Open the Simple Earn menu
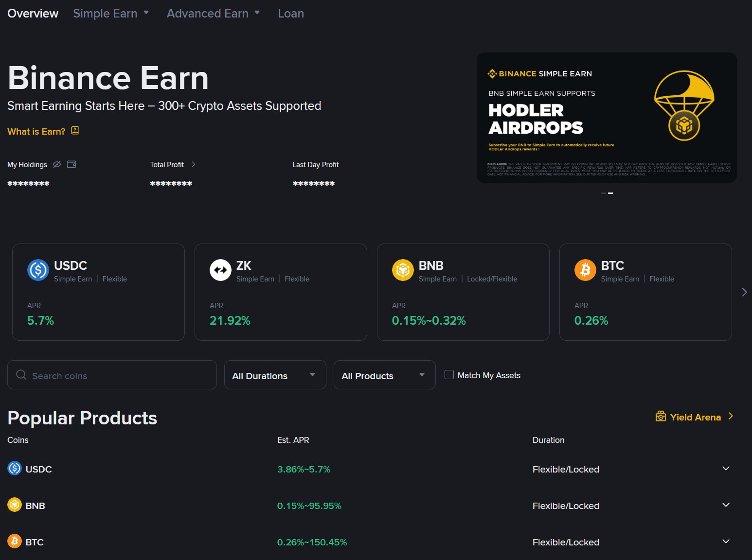Image resolution: width=752 pixels, height=560 pixels. tap(110, 14)
